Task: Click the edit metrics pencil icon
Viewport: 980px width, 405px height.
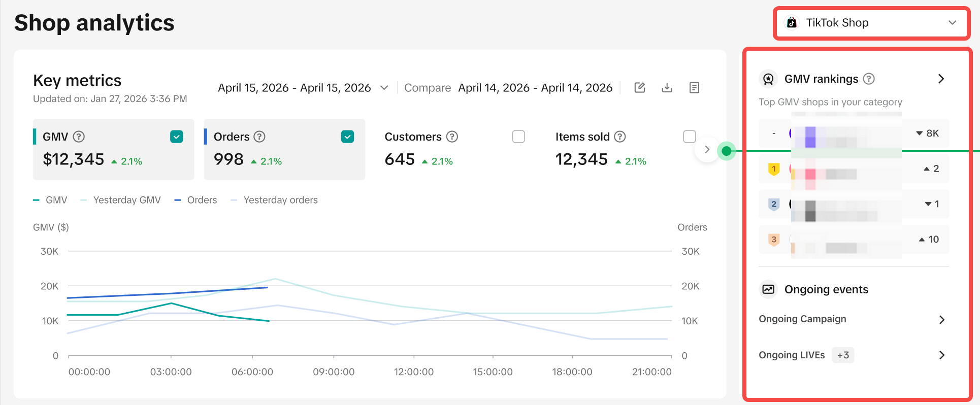Action: coord(640,88)
